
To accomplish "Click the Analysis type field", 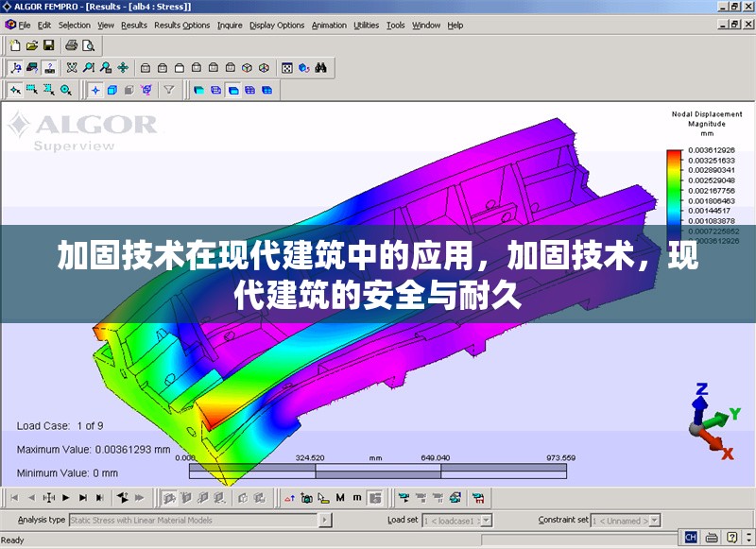I will (194, 520).
